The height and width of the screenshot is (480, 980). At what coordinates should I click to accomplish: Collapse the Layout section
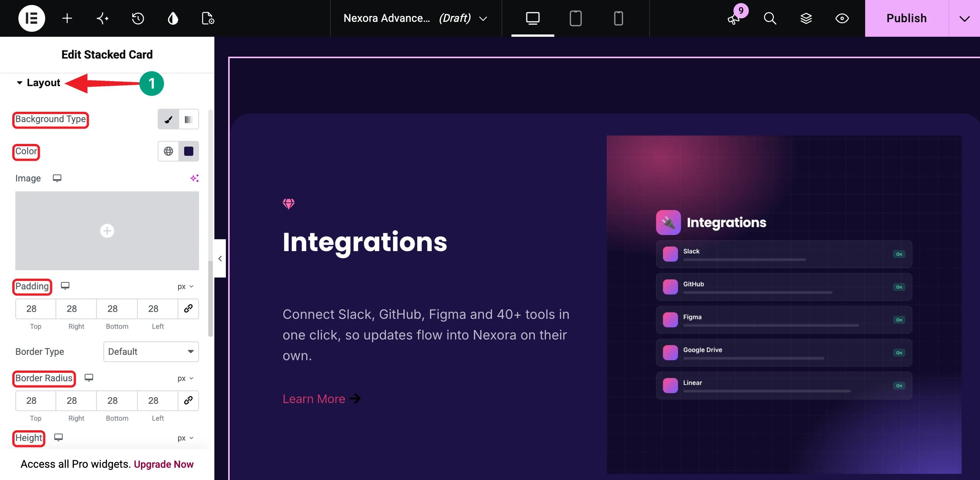tap(38, 83)
